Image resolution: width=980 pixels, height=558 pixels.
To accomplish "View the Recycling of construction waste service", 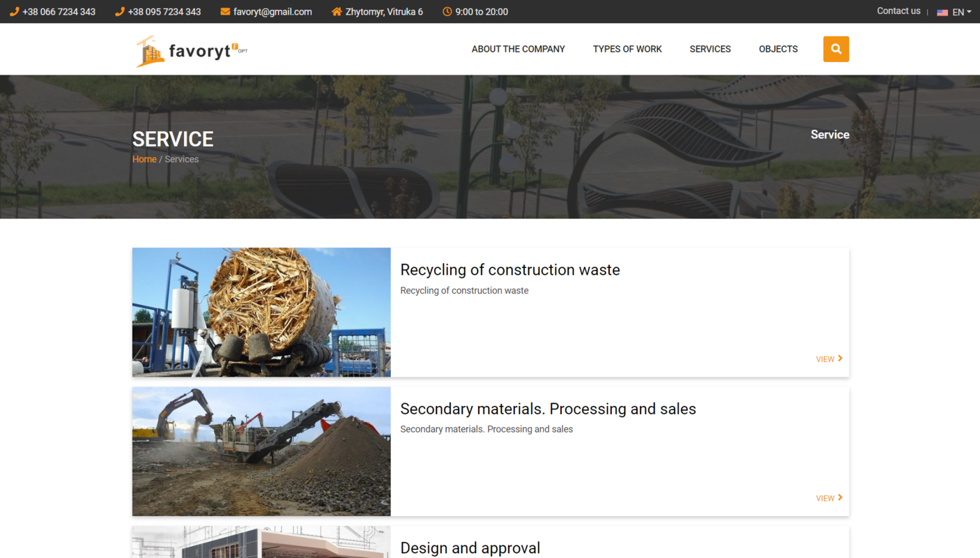I will [x=829, y=359].
